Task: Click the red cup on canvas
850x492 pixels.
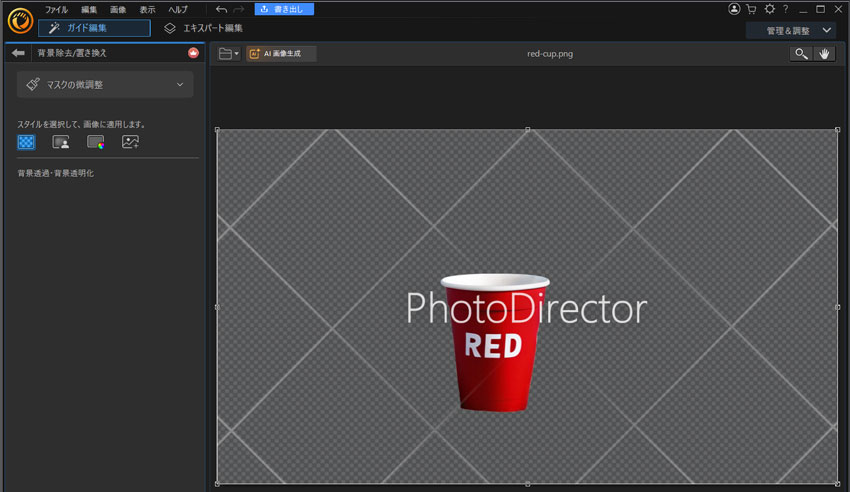Action: coord(495,370)
